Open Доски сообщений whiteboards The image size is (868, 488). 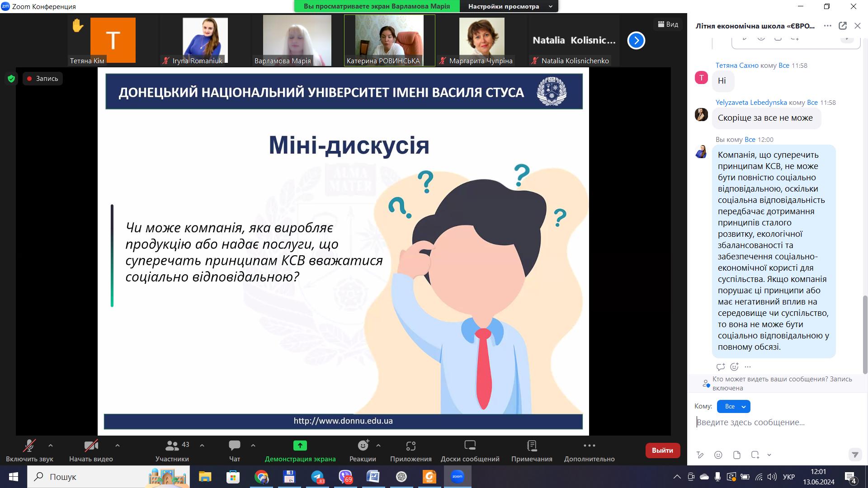470,450
